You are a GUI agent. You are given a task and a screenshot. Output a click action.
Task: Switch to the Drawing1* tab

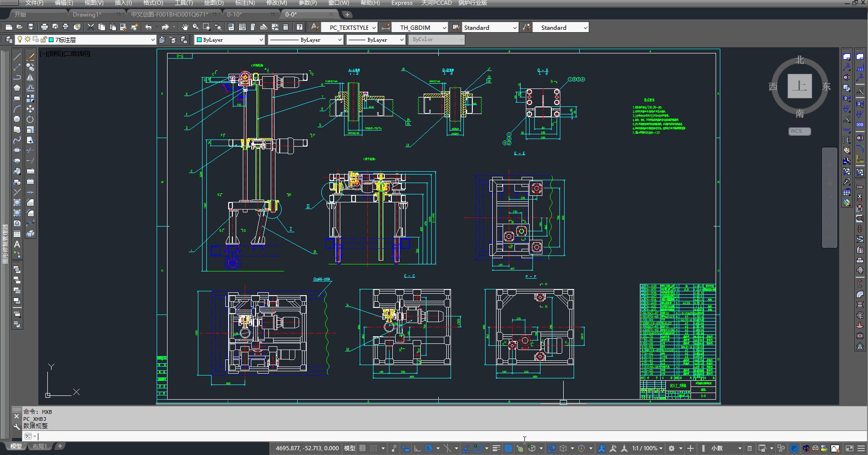point(87,14)
